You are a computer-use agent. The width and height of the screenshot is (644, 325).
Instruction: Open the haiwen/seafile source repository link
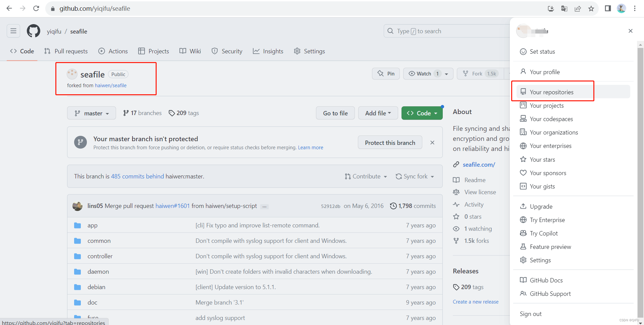(x=111, y=86)
